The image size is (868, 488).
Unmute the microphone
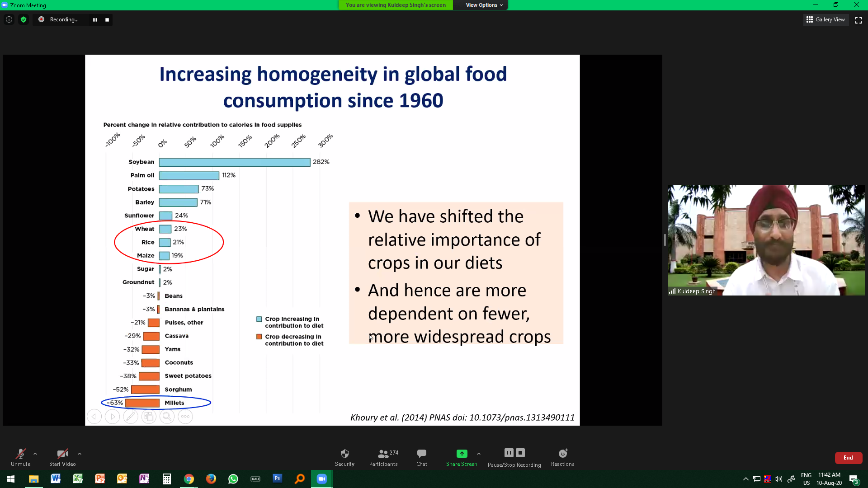click(x=20, y=454)
